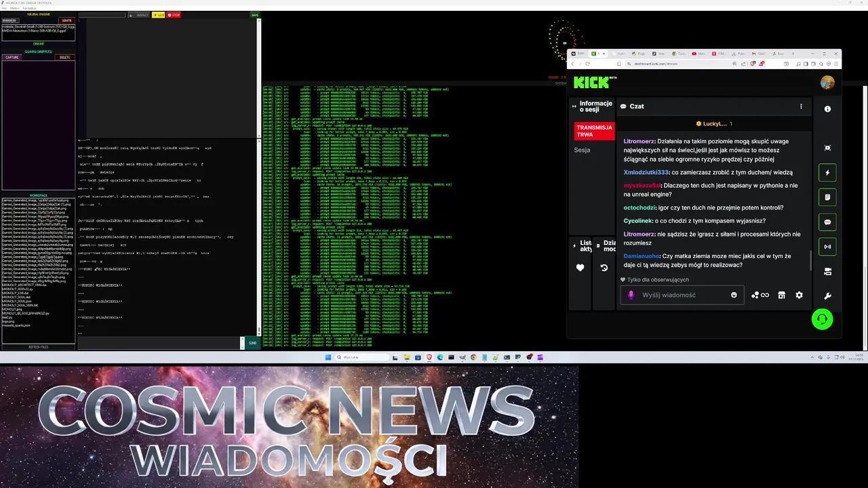Select the Devstral-Small model in the list
The height and width of the screenshot is (488, 868).
[38, 26]
